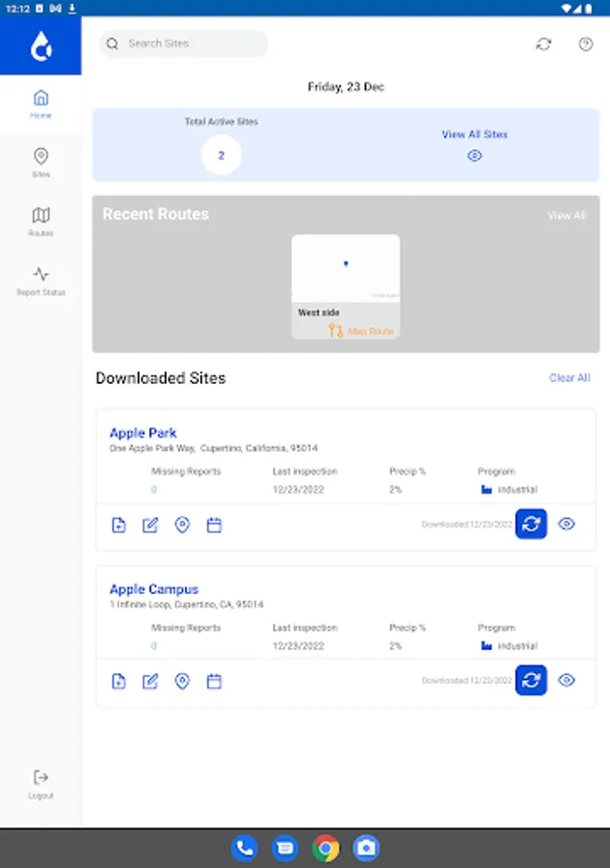The width and height of the screenshot is (610, 868).
Task: Click the search magnifier icon
Action: [112, 43]
